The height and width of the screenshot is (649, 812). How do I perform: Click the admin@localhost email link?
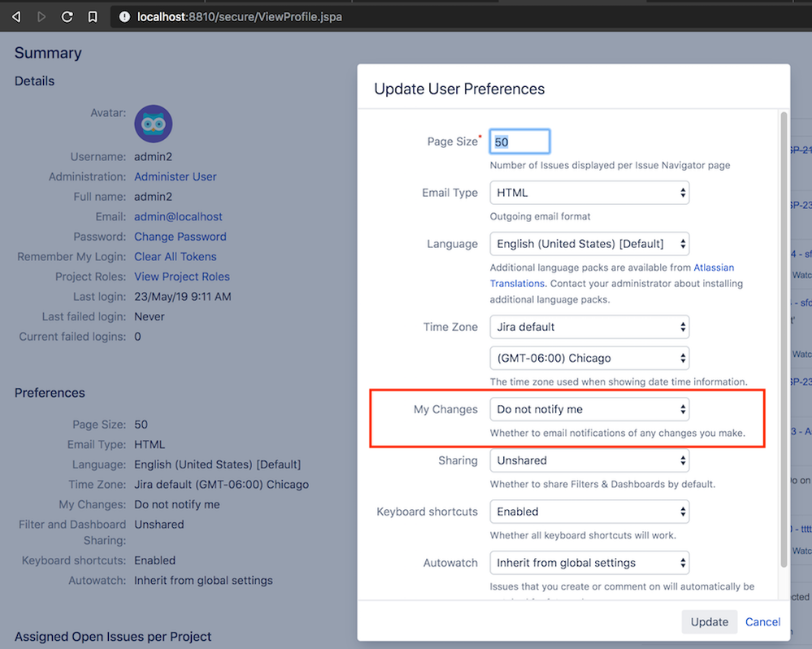pyautogui.click(x=178, y=216)
